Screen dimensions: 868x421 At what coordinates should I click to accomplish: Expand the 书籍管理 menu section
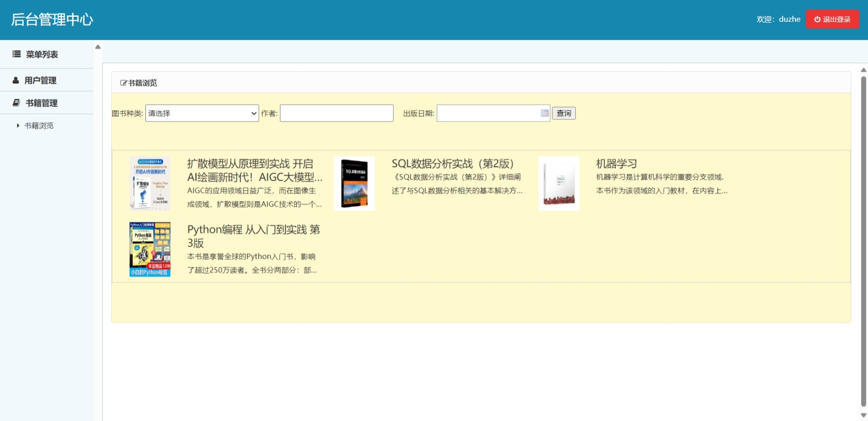click(x=42, y=103)
